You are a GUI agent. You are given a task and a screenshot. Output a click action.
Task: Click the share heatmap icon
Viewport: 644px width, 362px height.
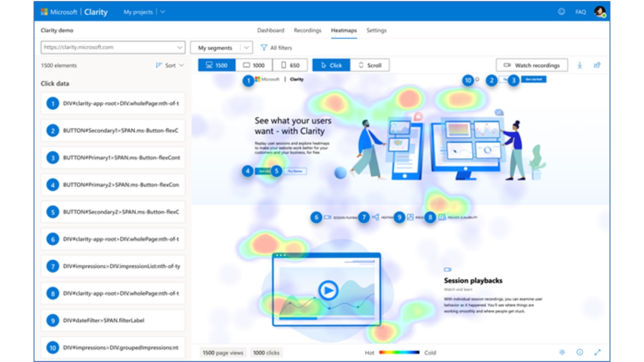597,65
